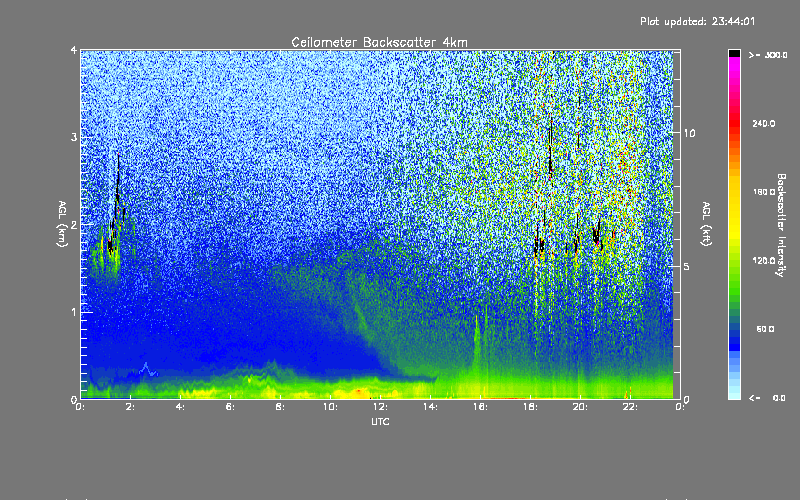
Task: Click the "20:" UTC hour tick label
Action: pos(580,407)
